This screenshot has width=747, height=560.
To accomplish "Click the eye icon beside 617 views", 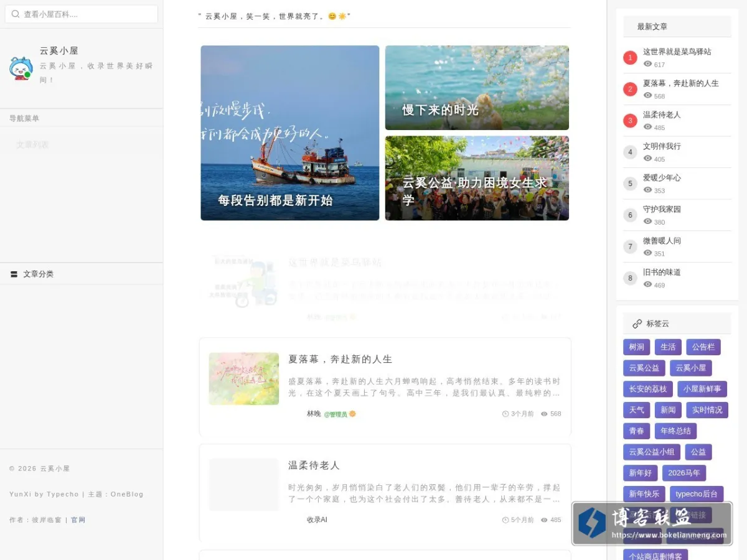I will coord(647,63).
